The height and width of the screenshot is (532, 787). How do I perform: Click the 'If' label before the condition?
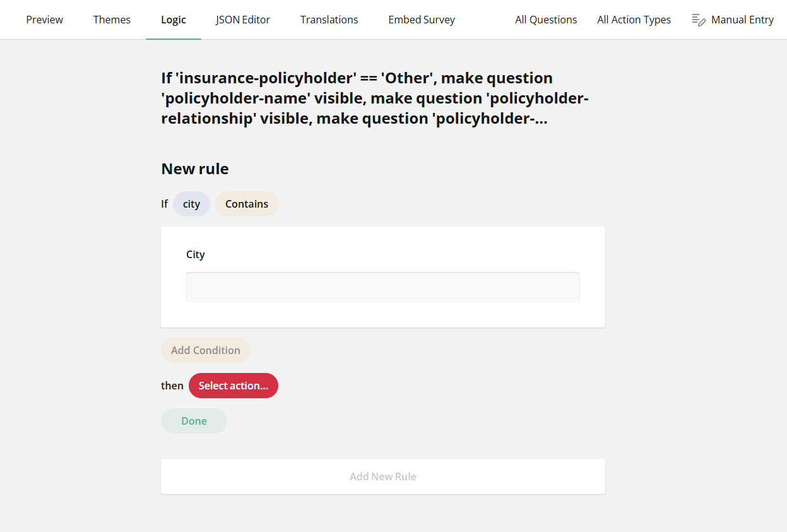tap(164, 203)
